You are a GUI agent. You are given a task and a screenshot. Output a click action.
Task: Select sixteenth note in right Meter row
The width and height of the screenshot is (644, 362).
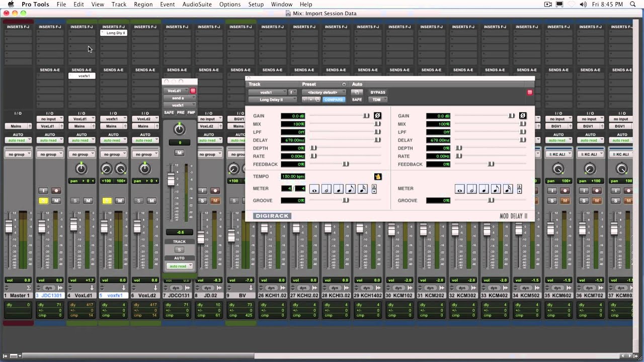508,189
